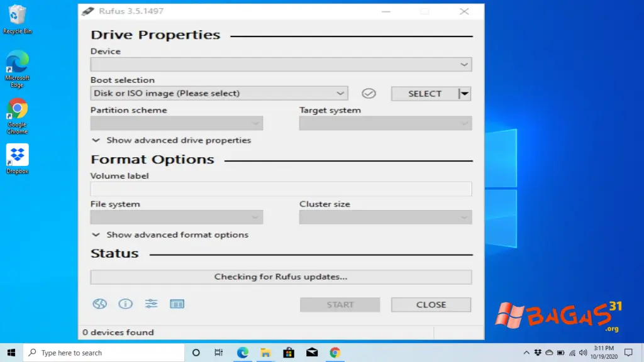Screen dimensions: 644x362
Task: Open the Windows Start menu
Action: (x=11, y=353)
